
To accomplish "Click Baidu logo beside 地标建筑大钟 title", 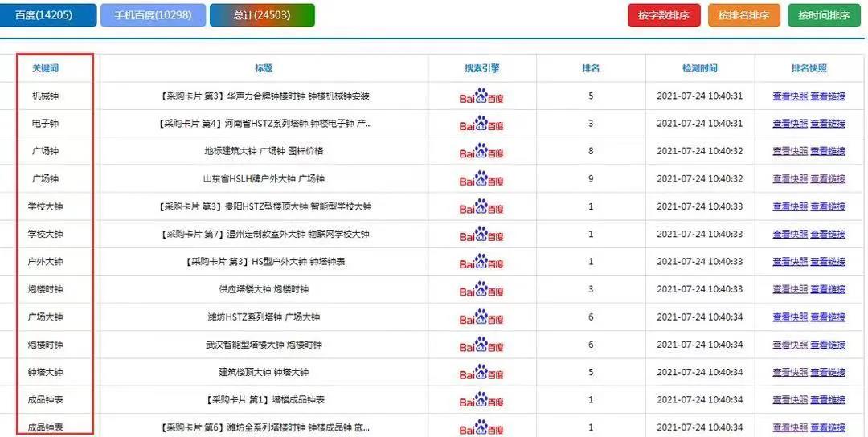I will click(x=481, y=151).
